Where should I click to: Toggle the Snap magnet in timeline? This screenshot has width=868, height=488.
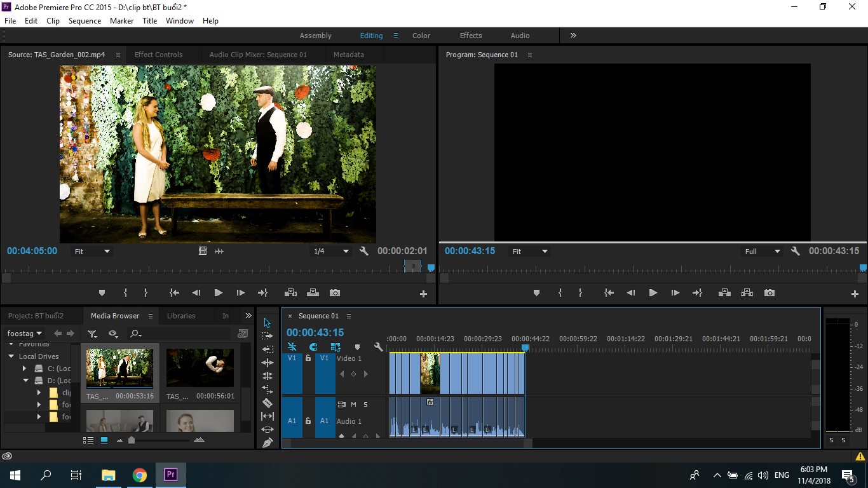coord(313,347)
